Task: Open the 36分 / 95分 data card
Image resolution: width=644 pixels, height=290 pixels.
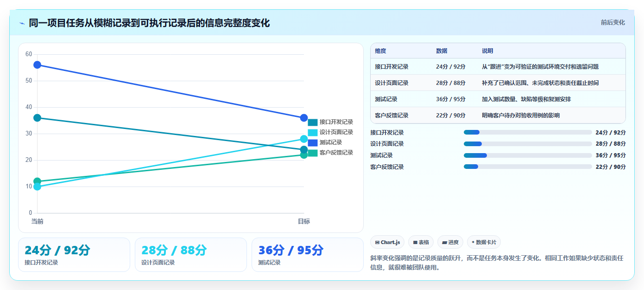Action: pyautogui.click(x=308, y=255)
